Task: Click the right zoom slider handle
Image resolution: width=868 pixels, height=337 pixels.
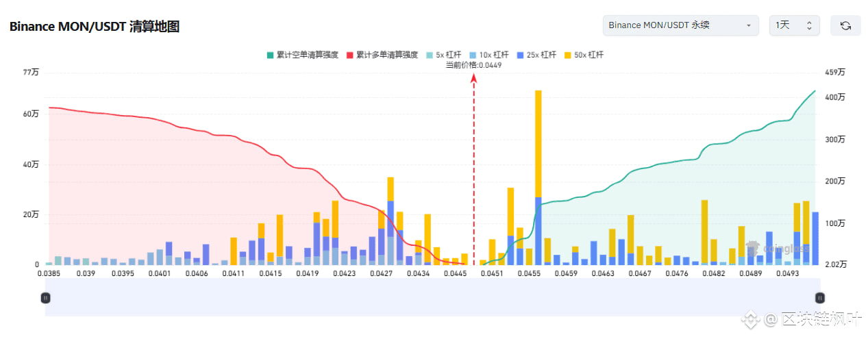Action: [x=820, y=298]
